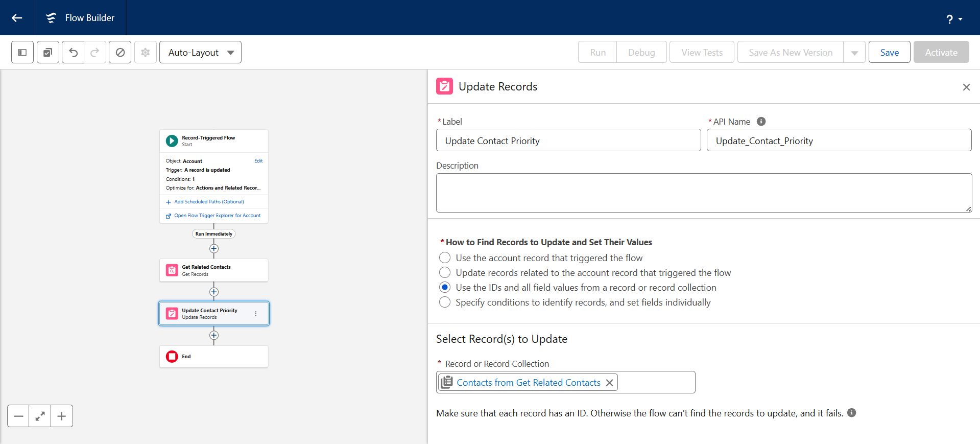This screenshot has height=444, width=980.
Task: Select the Get Related Contacts element
Action: (213, 270)
